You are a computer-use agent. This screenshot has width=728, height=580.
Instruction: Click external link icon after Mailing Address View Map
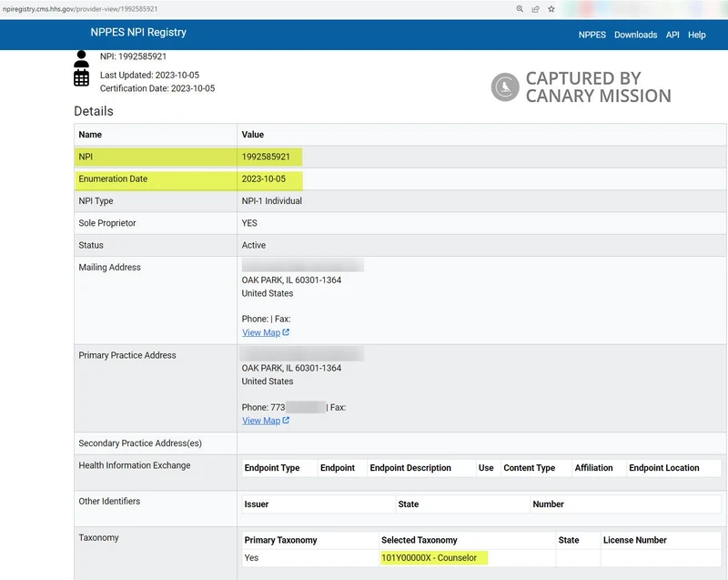pos(286,332)
